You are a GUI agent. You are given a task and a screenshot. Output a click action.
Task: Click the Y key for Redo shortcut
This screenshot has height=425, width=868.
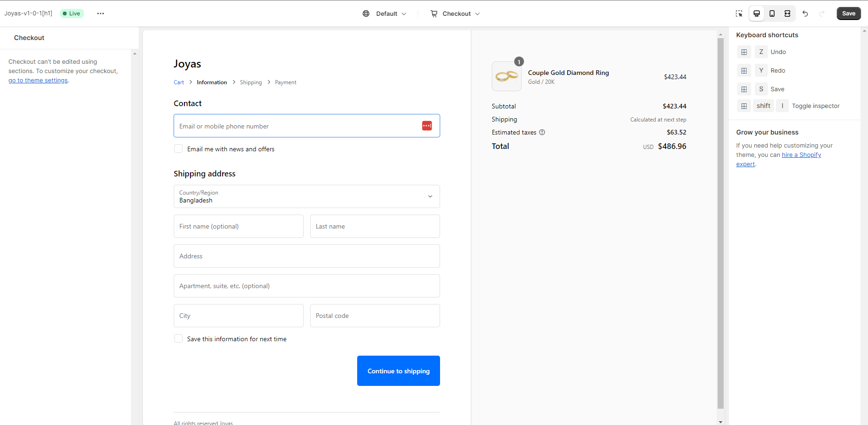click(x=761, y=70)
